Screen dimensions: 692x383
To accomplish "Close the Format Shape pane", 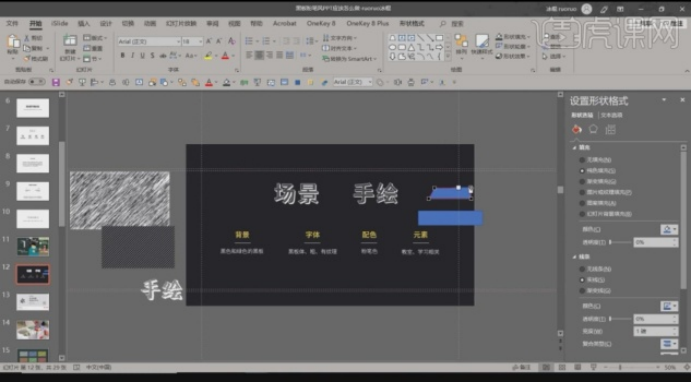I will pos(681,101).
